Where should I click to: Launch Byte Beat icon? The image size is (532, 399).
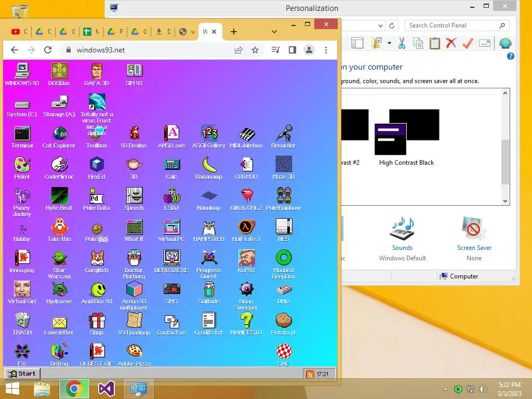click(x=59, y=199)
